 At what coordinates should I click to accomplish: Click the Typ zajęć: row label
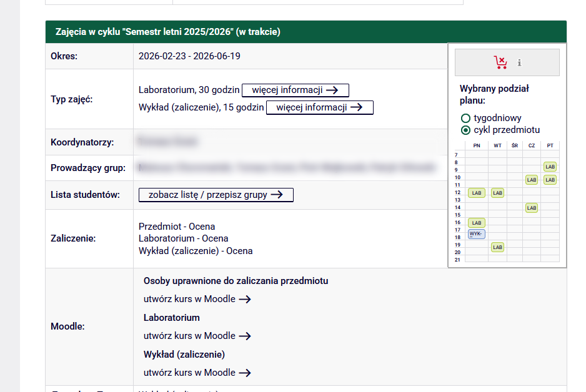(71, 99)
